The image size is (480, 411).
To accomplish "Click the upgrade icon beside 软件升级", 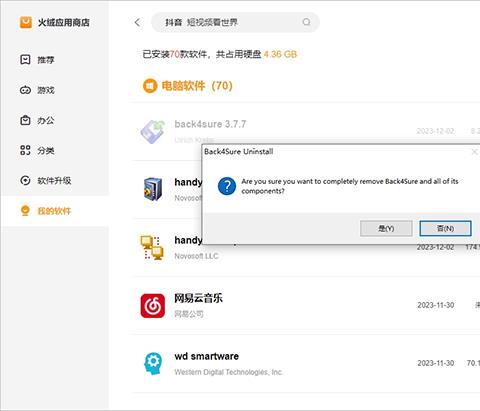I will coord(25,181).
